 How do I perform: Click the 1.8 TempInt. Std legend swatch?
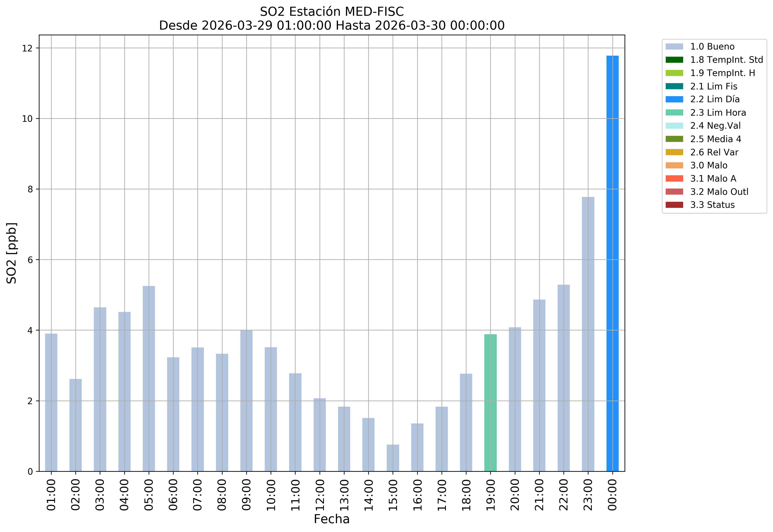(x=674, y=60)
